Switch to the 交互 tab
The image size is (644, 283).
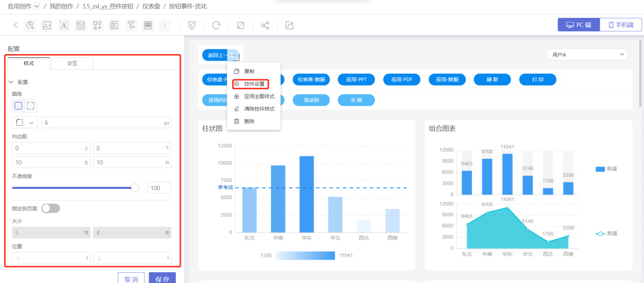(x=72, y=64)
